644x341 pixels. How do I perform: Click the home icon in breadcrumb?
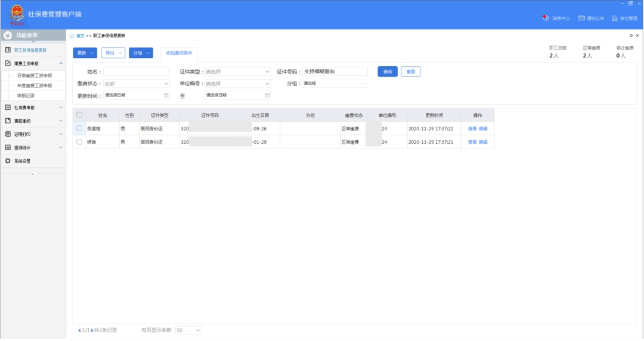point(72,36)
